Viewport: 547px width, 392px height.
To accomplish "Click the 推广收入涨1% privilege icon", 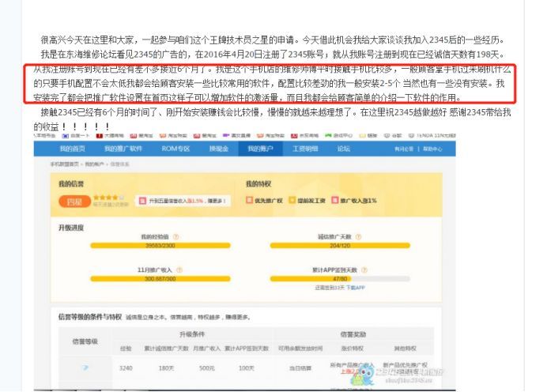I will tap(335, 200).
